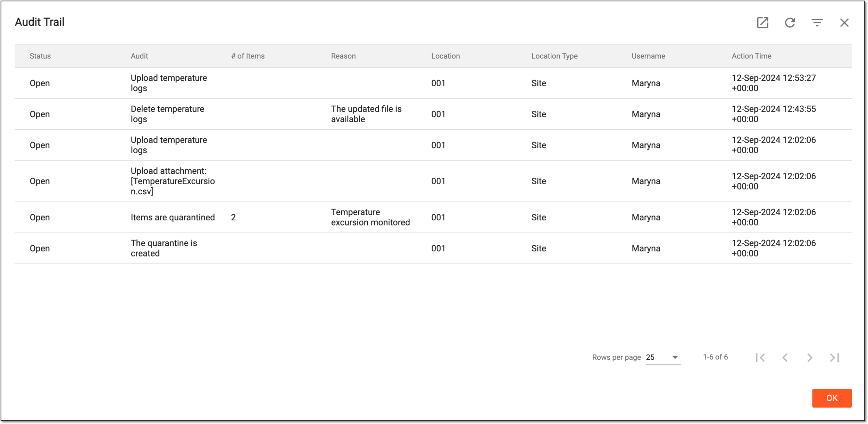This screenshot has height=424, width=868.
Task: Open audit trail in new window icon
Action: 762,23
